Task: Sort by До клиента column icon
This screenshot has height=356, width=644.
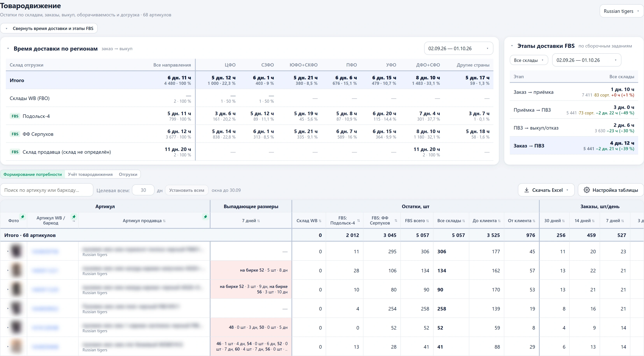Action: tap(499, 221)
